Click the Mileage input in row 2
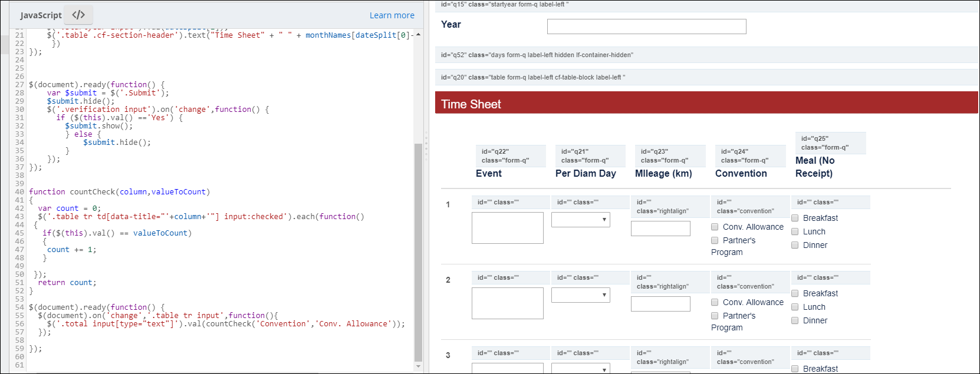Screen dimensions: 980x374 pyautogui.click(x=660, y=304)
